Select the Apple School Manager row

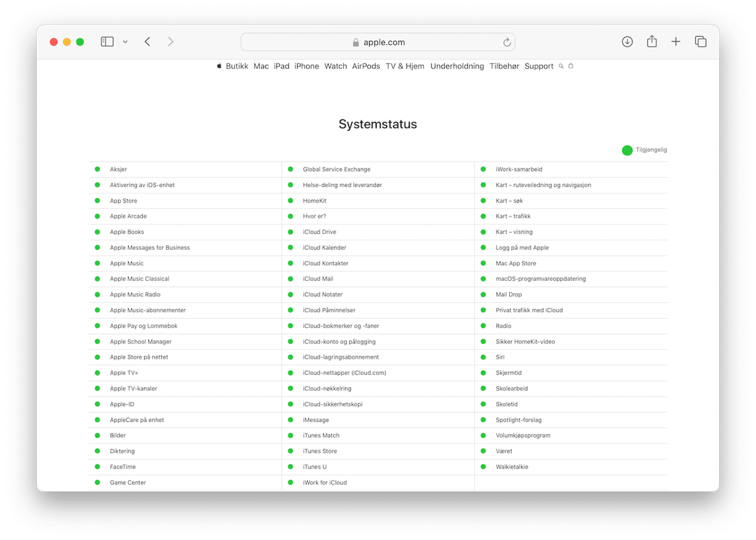point(185,342)
